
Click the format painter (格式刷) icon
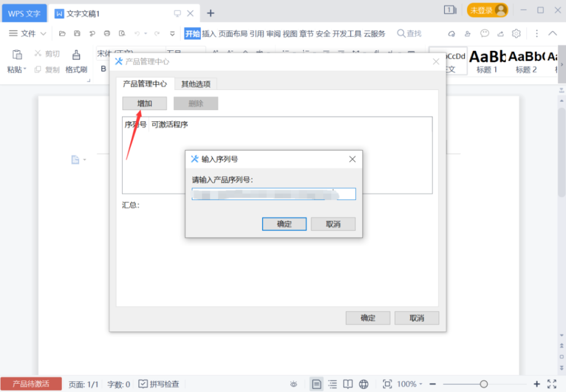pos(76,55)
